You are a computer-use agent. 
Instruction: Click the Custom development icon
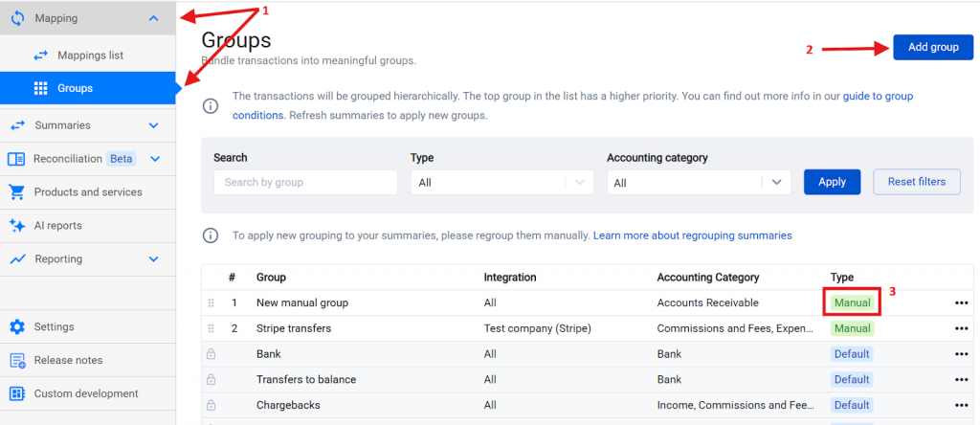(16, 394)
